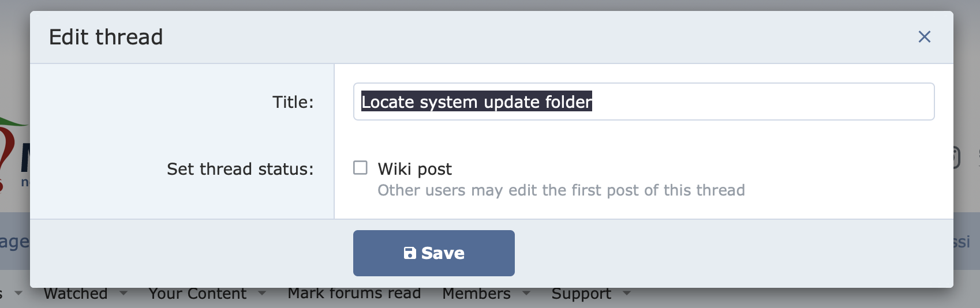Open the cut-off leftmost nav dropdown arrow
The height and width of the screenshot is (308, 980).
click(x=18, y=293)
